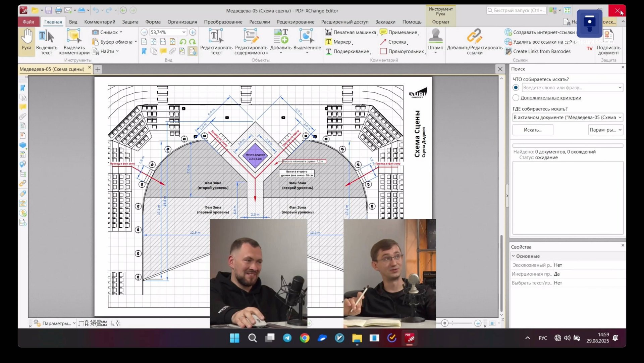Image resolution: width=644 pixels, height=363 pixels.
Task: Open the 53,74% zoom level dropdown
Action: (184, 32)
